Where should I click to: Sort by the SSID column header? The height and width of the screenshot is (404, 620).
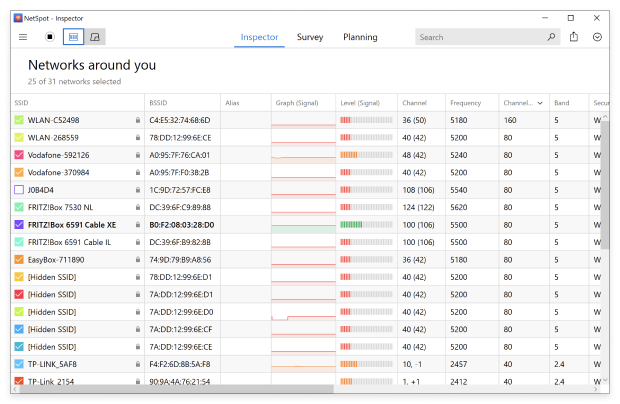[x=78, y=103]
